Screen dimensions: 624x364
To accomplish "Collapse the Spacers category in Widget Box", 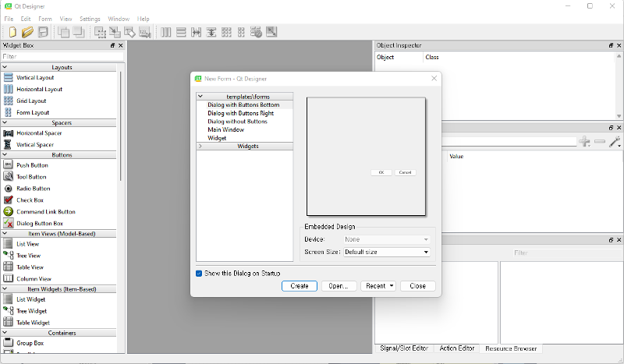I will click(5, 122).
